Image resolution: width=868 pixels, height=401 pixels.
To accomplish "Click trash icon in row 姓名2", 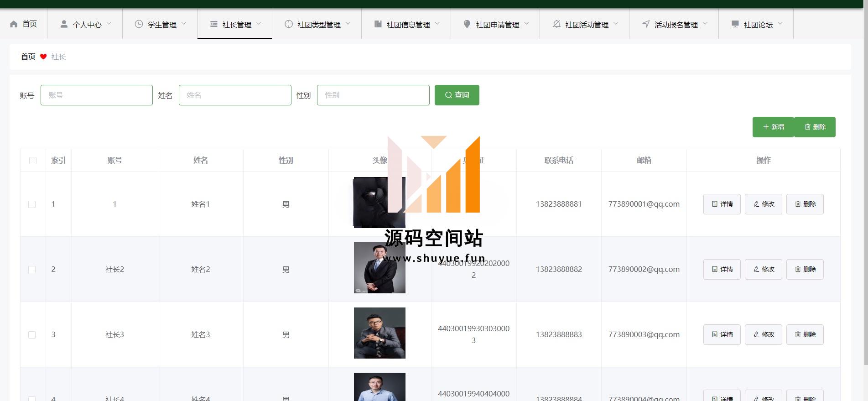I will tap(798, 269).
